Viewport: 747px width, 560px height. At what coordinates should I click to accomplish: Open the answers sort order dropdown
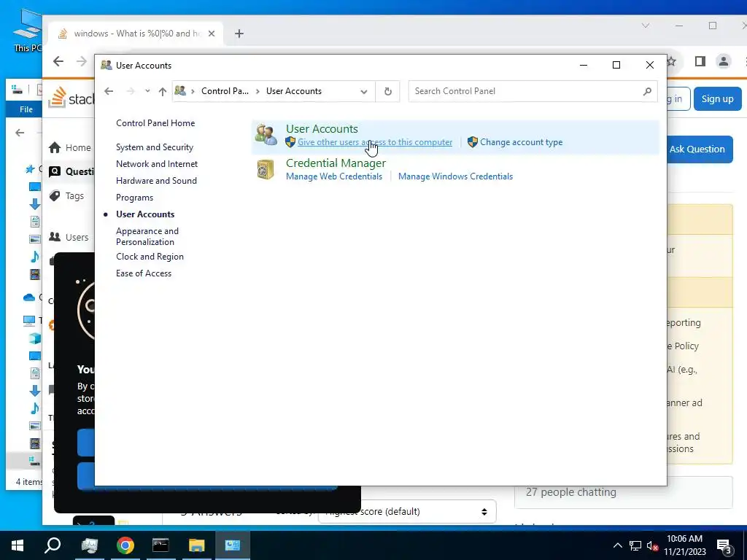pyautogui.click(x=407, y=511)
